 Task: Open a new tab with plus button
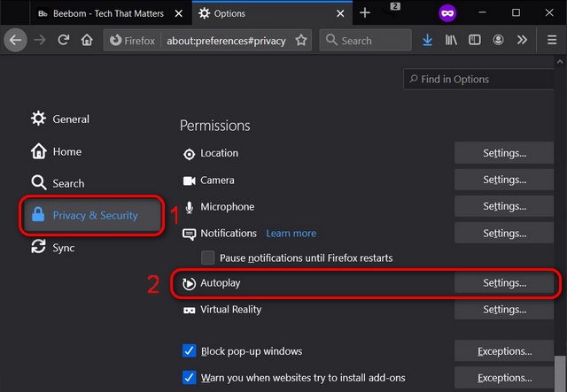pos(364,13)
